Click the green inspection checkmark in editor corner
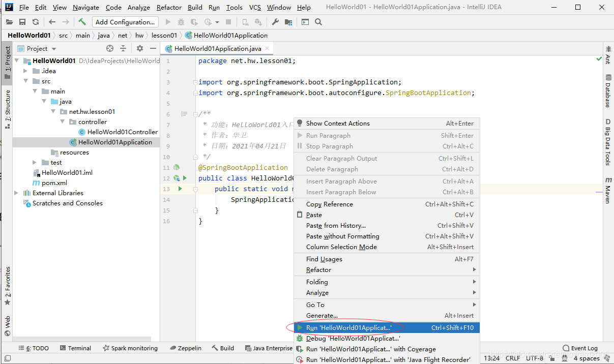 [599, 59]
